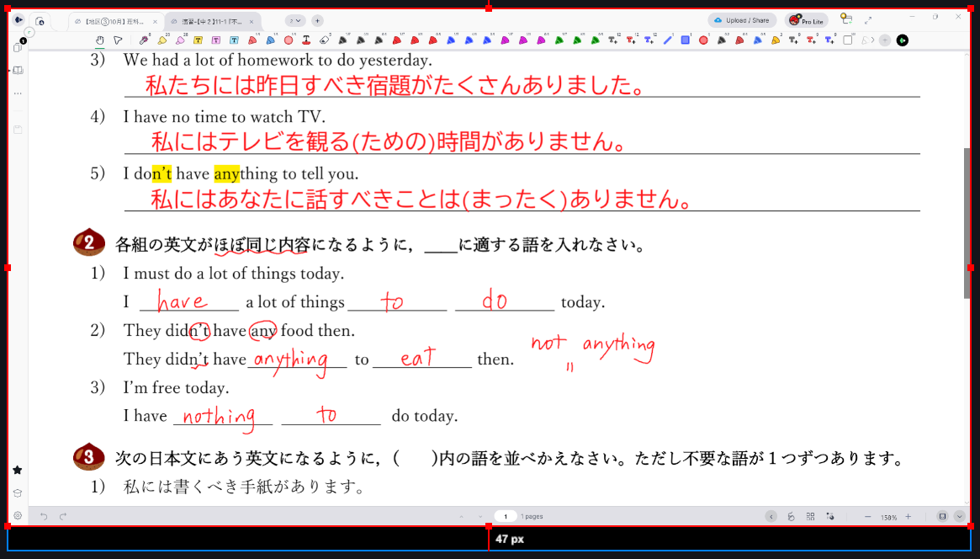
Task: Click the Upload / Share button
Action: click(x=742, y=20)
